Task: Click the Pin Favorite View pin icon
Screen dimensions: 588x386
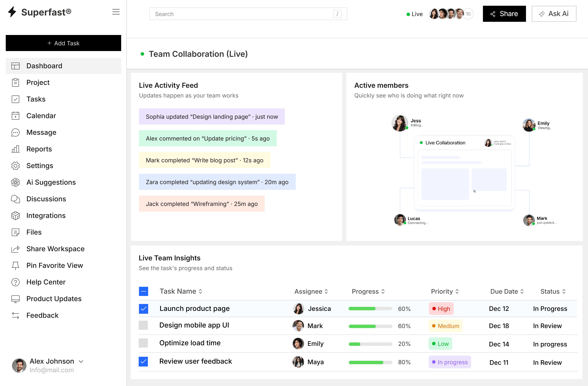Action: coord(15,266)
